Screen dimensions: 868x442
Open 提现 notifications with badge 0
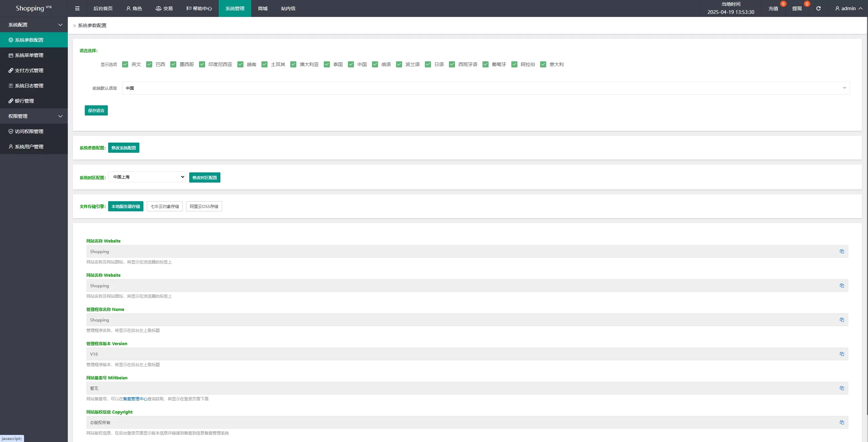(797, 8)
